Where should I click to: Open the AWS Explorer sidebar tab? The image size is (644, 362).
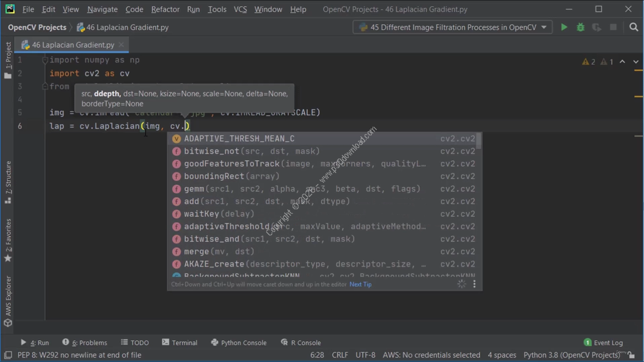[x=8, y=301]
